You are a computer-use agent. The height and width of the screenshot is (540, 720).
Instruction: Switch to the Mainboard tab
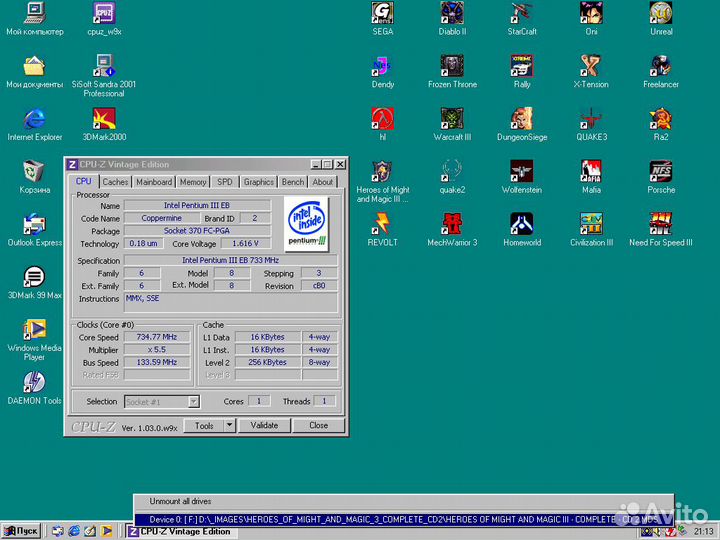coord(154,182)
